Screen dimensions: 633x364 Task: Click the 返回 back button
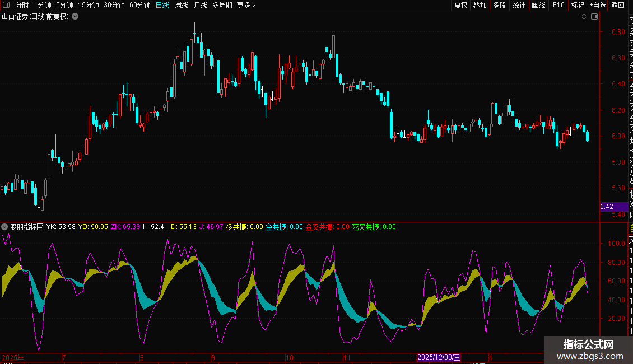tap(618, 5)
